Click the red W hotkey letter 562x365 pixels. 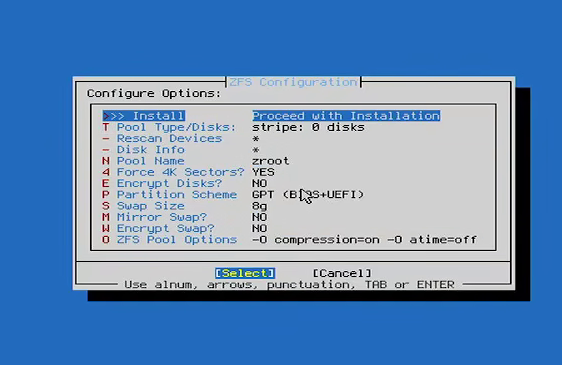[106, 228]
